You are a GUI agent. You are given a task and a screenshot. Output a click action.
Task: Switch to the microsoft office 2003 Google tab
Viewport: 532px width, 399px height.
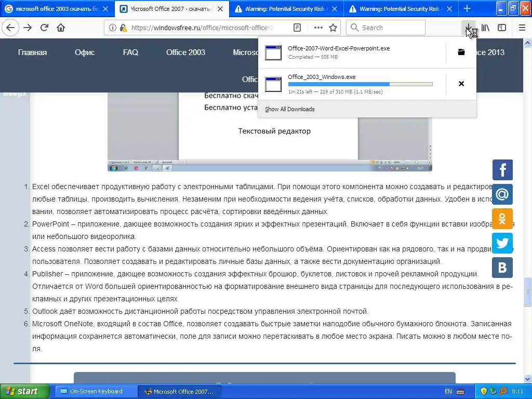coord(57,9)
